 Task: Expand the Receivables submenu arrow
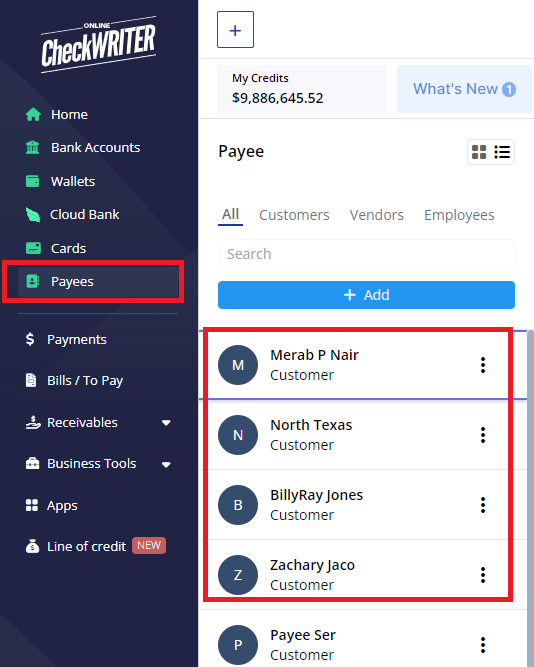(x=166, y=423)
